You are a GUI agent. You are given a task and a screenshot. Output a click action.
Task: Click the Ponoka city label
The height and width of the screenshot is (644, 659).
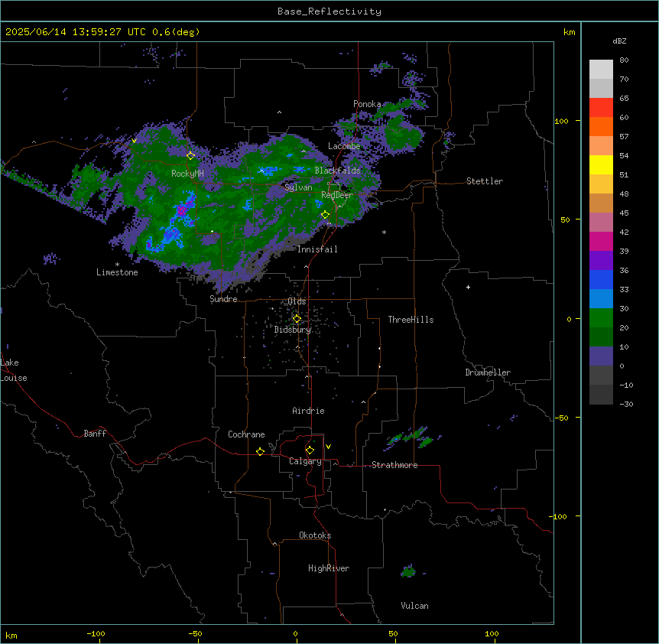367,104
